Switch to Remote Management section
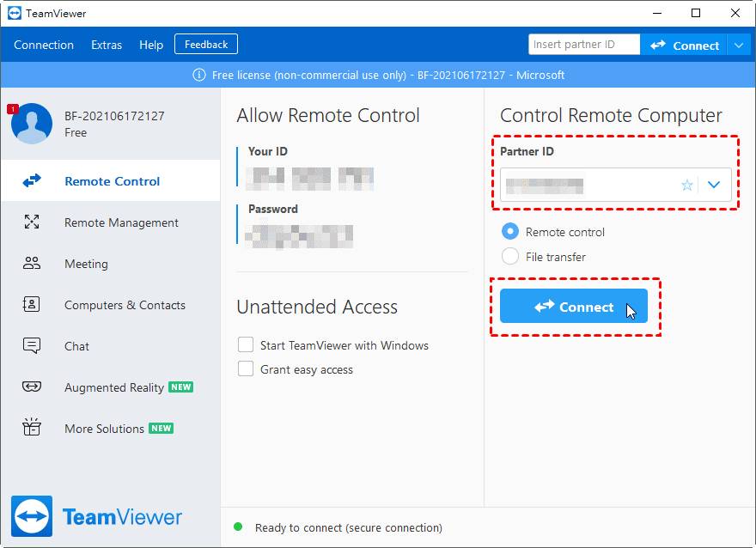 click(111, 222)
